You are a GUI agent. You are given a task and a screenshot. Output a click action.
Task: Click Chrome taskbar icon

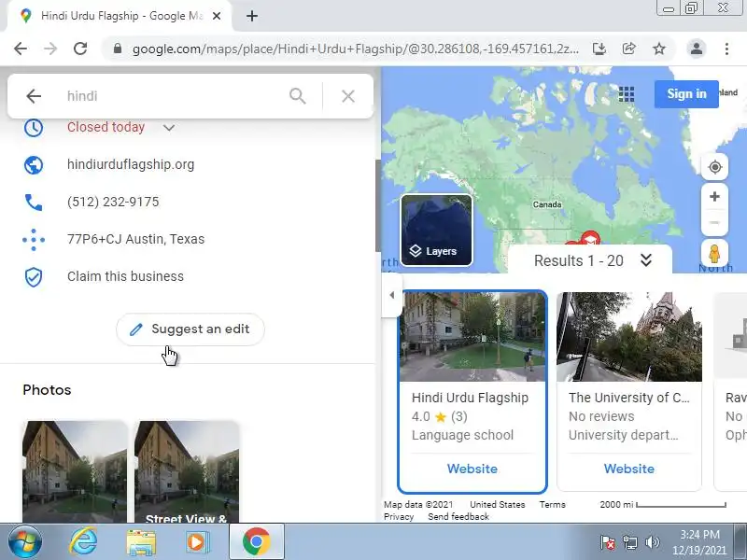tap(256, 542)
